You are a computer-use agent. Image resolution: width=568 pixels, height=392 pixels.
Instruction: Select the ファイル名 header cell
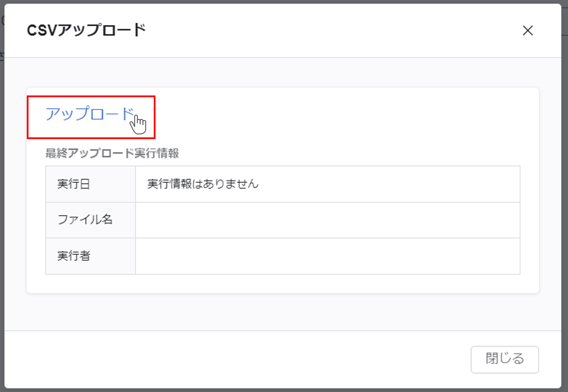pos(90,220)
